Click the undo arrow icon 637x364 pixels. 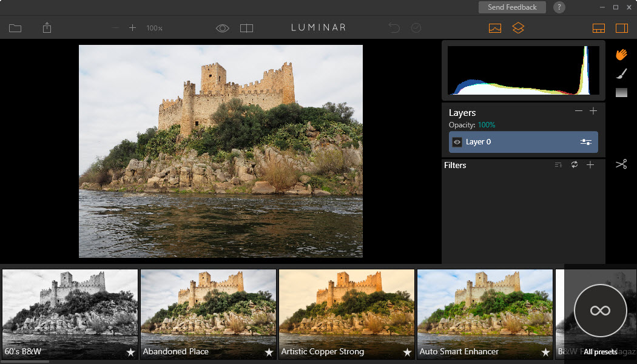coord(394,28)
